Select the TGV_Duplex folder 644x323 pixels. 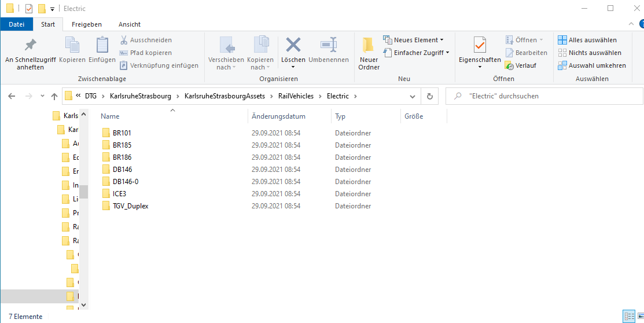[130, 206]
